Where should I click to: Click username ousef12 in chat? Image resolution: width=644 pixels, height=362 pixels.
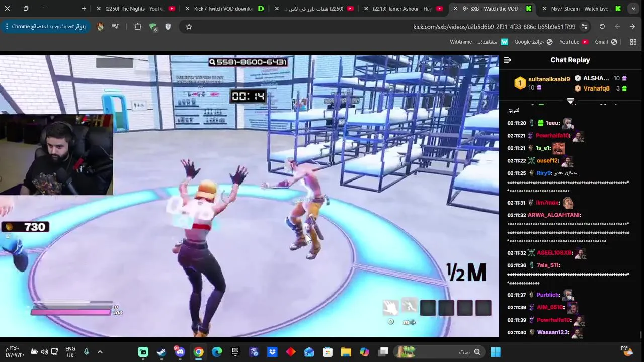click(547, 161)
